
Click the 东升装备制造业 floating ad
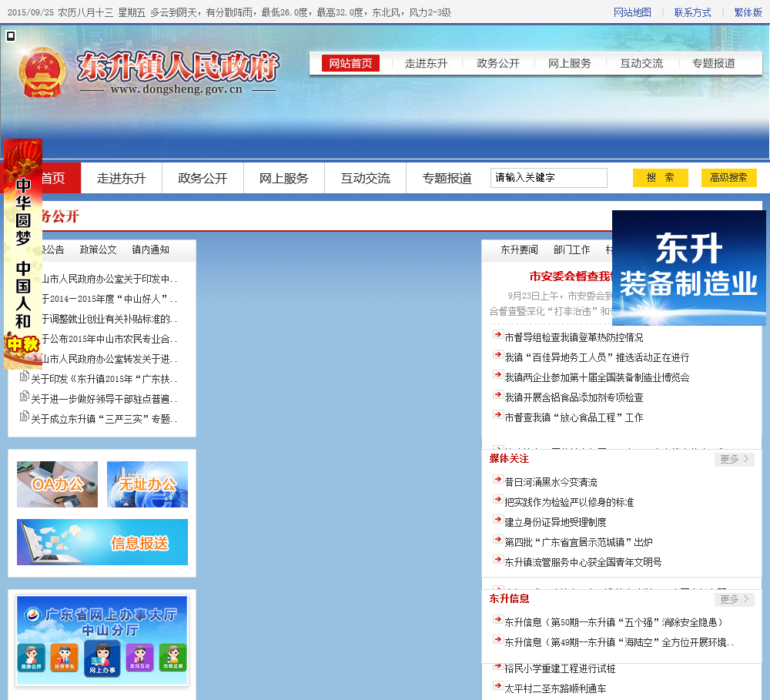[x=689, y=268]
